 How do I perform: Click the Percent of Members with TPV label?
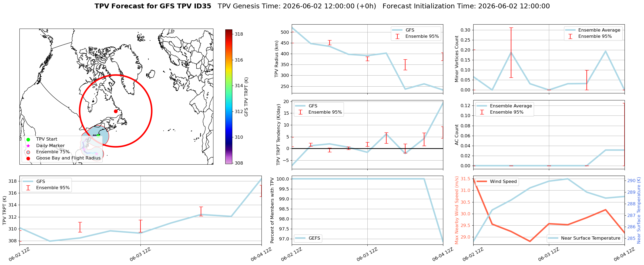272,210
